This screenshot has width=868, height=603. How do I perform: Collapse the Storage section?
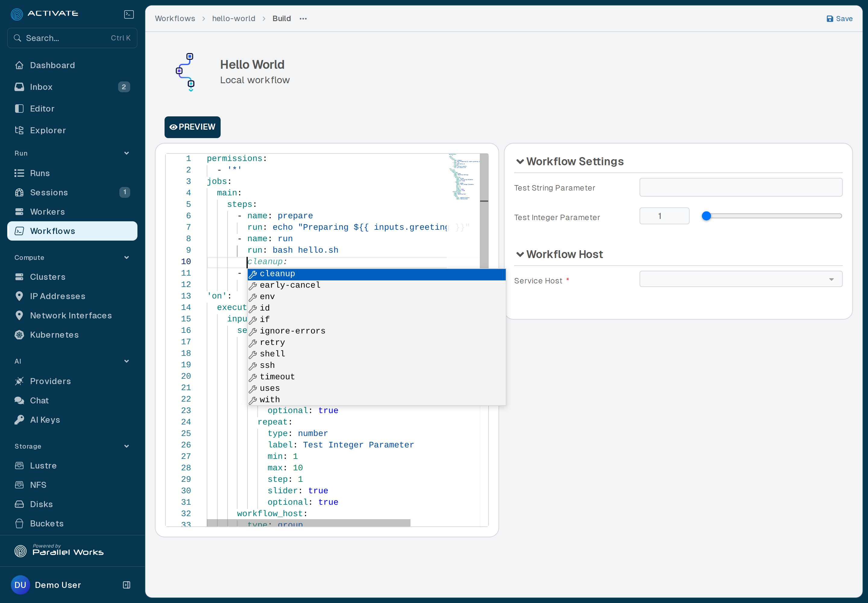(127, 446)
